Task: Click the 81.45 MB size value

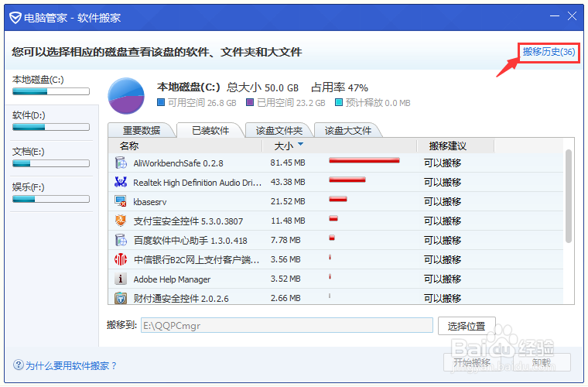Action: point(288,163)
